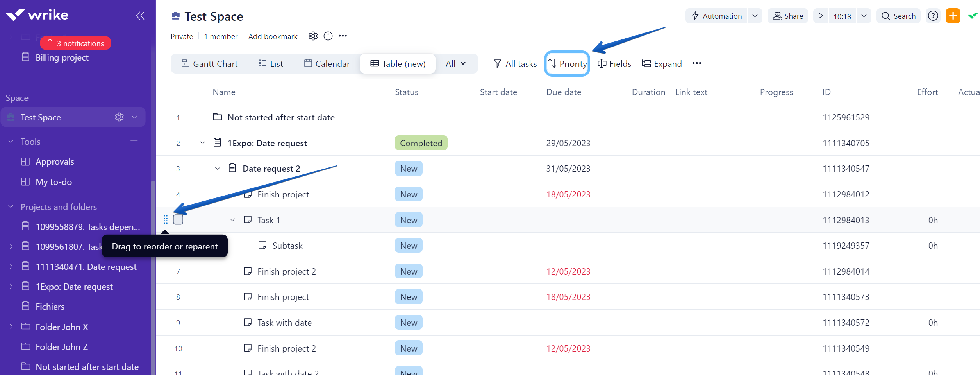Click the Share button
Screen dimensions: 980x375
(x=788, y=16)
